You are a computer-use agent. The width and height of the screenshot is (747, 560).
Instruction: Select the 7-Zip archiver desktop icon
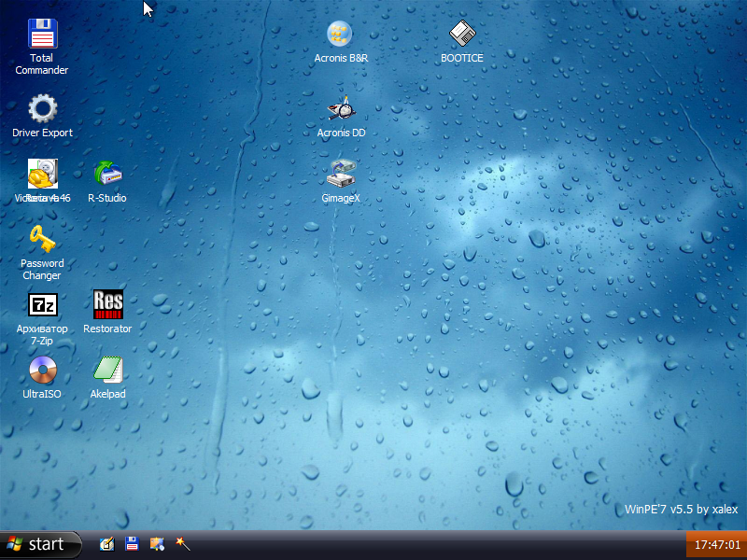click(42, 305)
